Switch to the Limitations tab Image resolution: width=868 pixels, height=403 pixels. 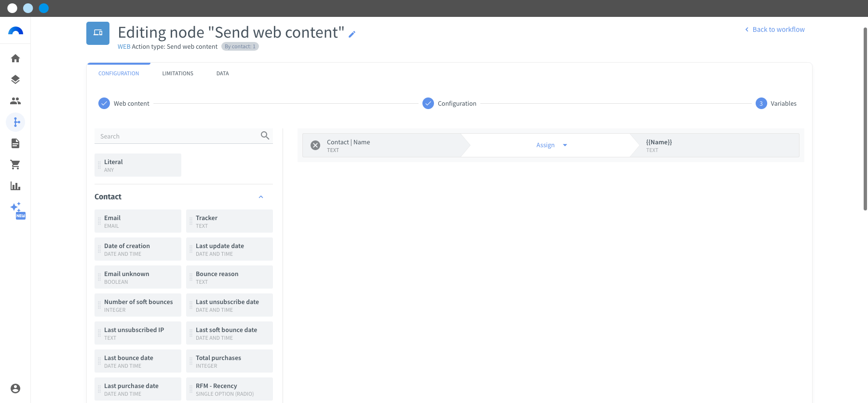[177, 73]
